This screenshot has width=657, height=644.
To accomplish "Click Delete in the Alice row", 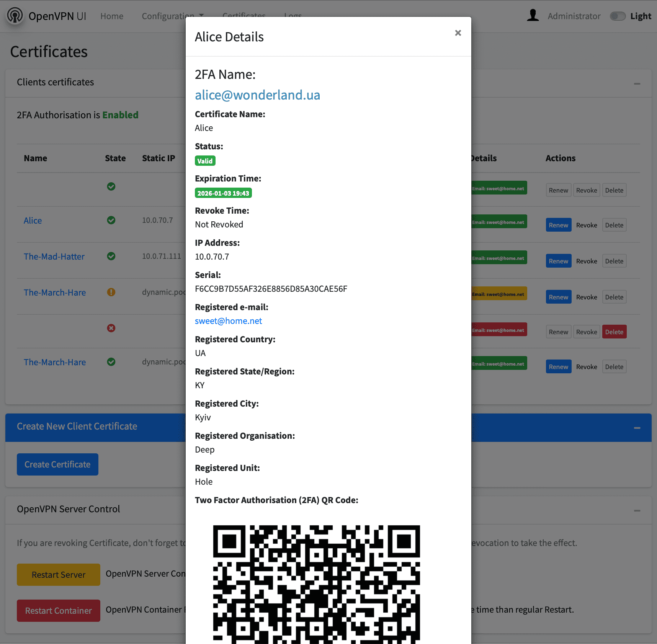I will pyautogui.click(x=614, y=225).
